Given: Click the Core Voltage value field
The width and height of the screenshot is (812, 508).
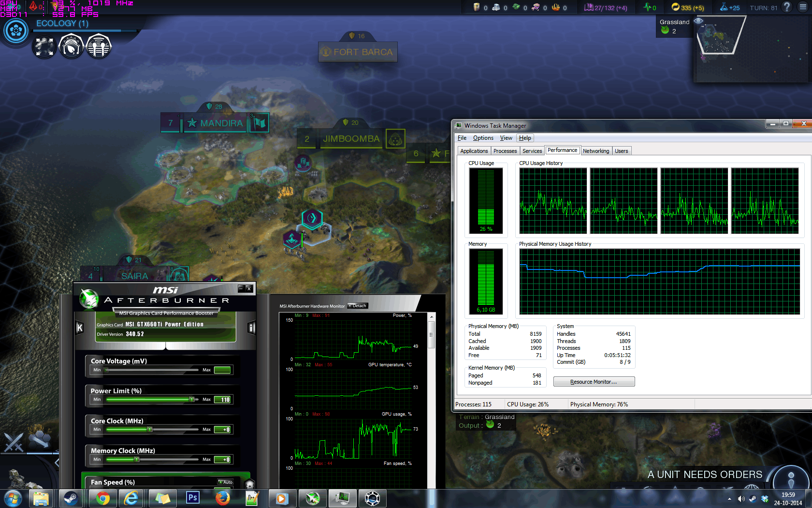Looking at the screenshot, I should [x=222, y=370].
